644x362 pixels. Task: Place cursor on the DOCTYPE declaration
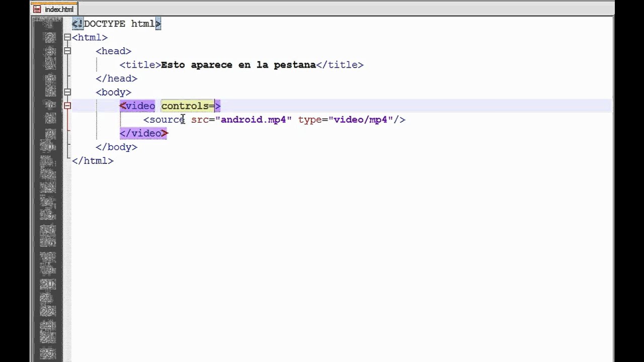pos(116,24)
